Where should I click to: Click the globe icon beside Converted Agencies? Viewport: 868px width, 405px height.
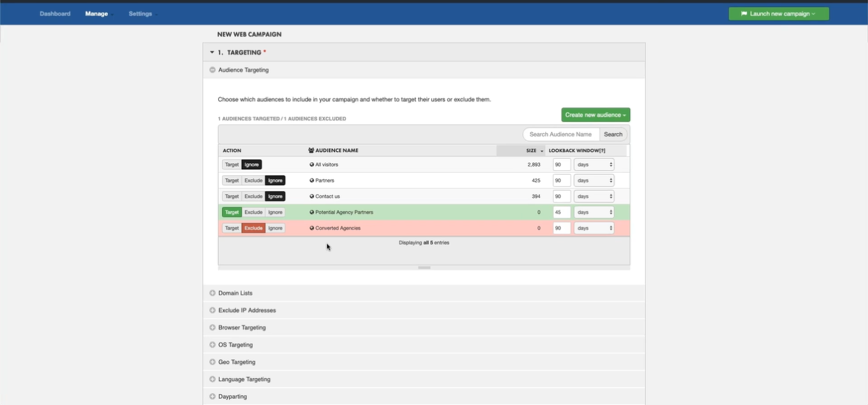coord(312,228)
